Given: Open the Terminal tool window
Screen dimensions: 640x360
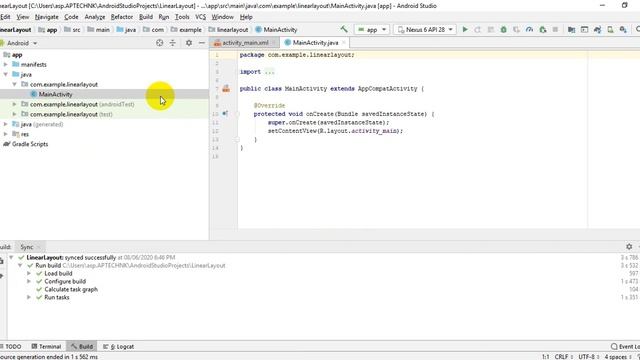Looking at the screenshot, I should coord(46,346).
